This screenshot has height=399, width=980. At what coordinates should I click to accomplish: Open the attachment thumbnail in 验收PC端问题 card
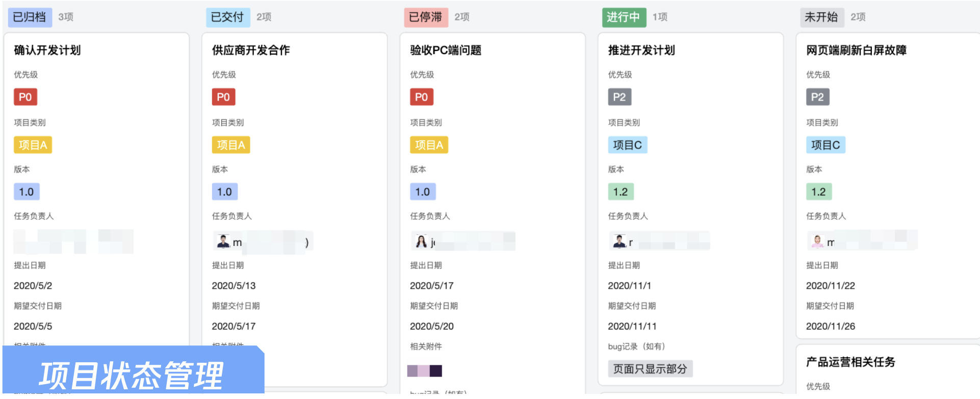click(x=424, y=371)
